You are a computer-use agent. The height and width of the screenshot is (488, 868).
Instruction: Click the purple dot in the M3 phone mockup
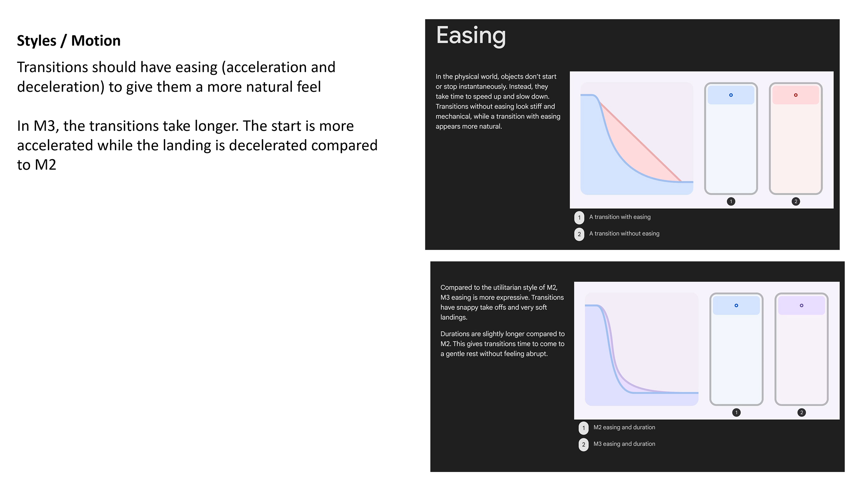801,305
